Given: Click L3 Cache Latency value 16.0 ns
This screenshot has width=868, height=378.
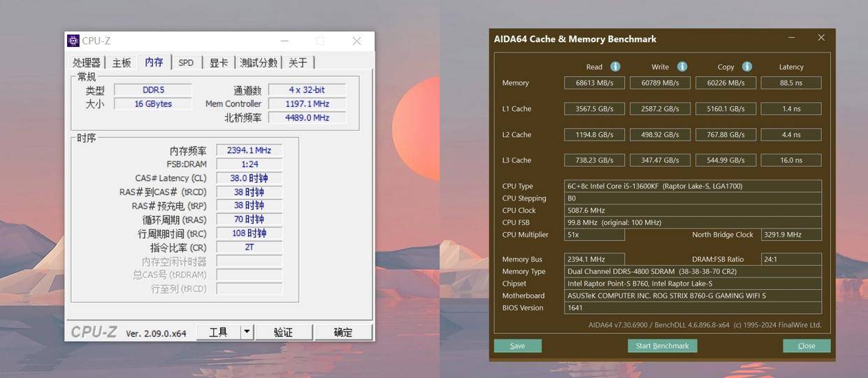Looking at the screenshot, I should pos(791,160).
